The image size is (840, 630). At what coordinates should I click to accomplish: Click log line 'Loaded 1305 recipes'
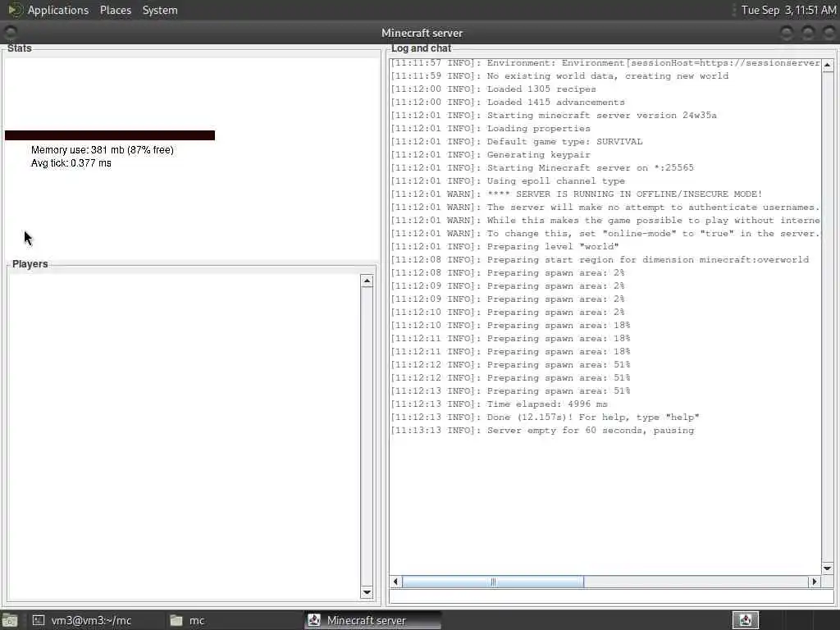coord(541,89)
